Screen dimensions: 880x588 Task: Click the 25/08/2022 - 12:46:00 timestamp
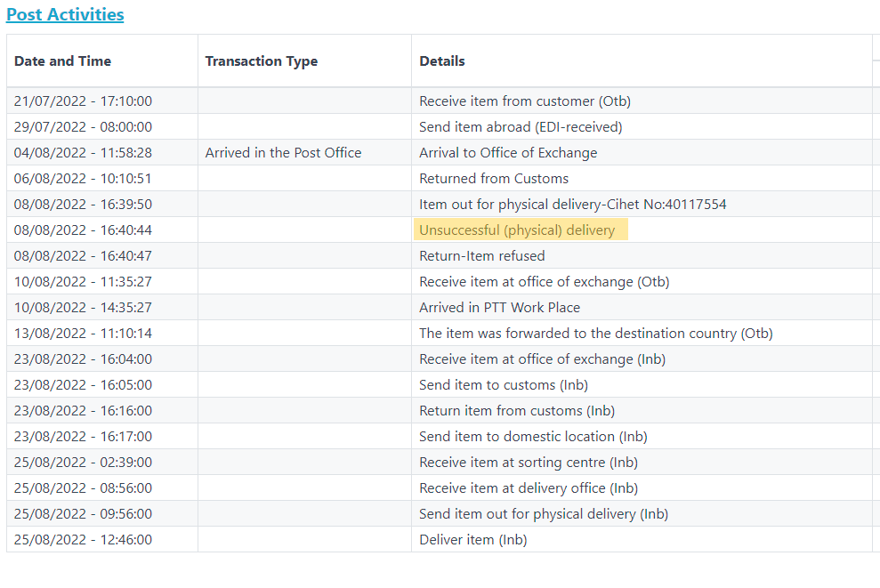[x=83, y=540]
